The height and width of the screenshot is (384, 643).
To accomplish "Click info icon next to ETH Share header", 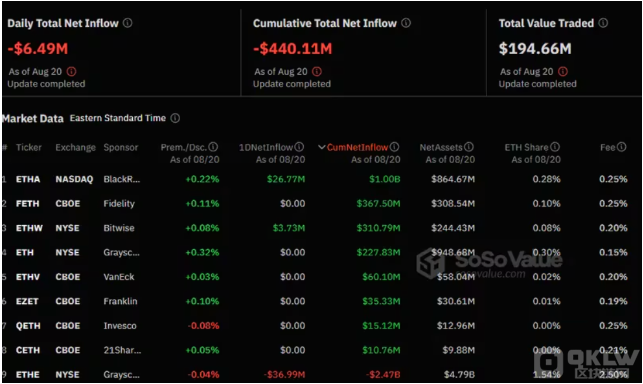I will click(555, 147).
